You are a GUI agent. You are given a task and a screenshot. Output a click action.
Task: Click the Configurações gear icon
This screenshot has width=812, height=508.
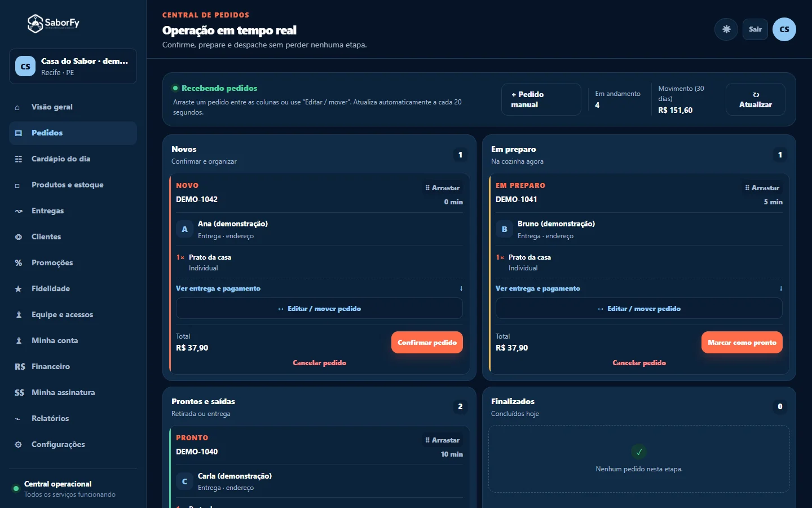click(18, 445)
